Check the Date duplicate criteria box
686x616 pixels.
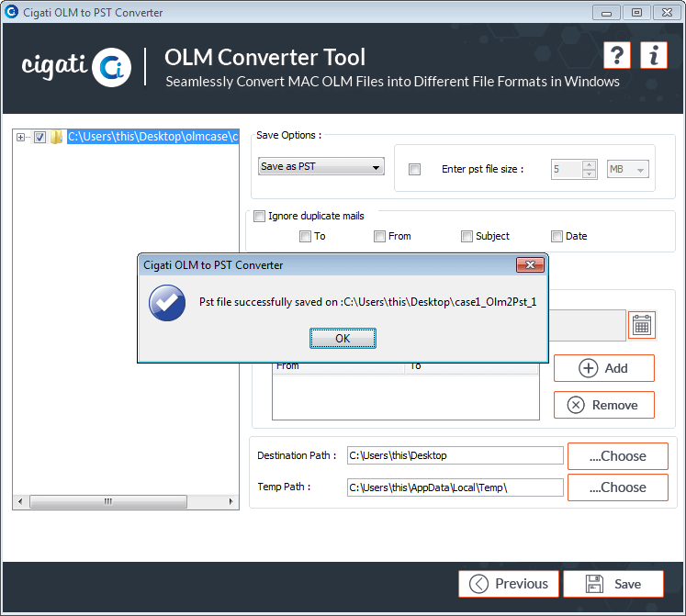pos(557,237)
